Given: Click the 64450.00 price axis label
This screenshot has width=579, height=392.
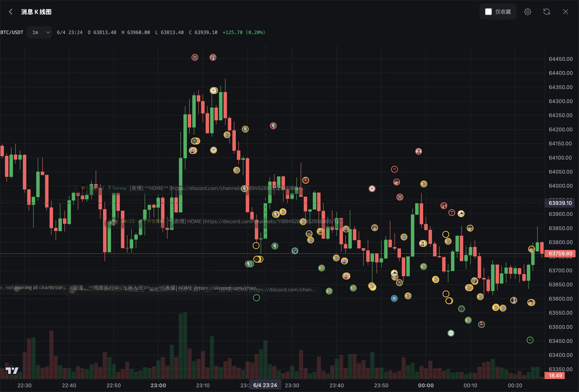Looking at the screenshot, I should pyautogui.click(x=560, y=59).
